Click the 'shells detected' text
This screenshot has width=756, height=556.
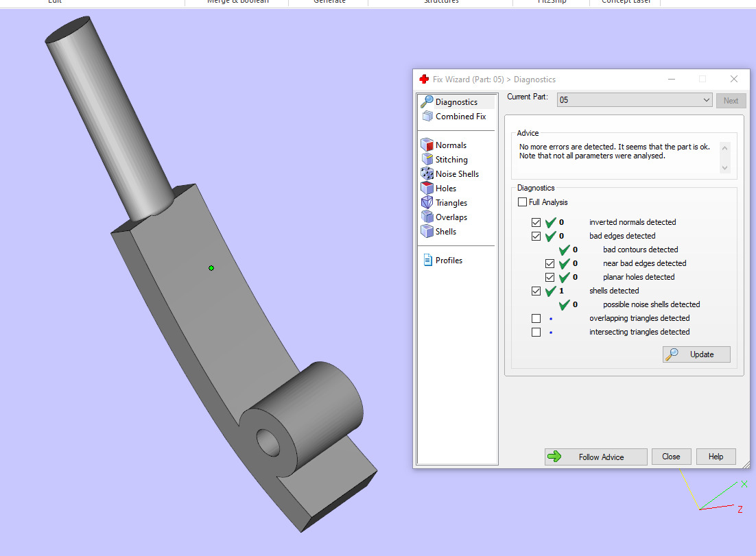tap(614, 291)
